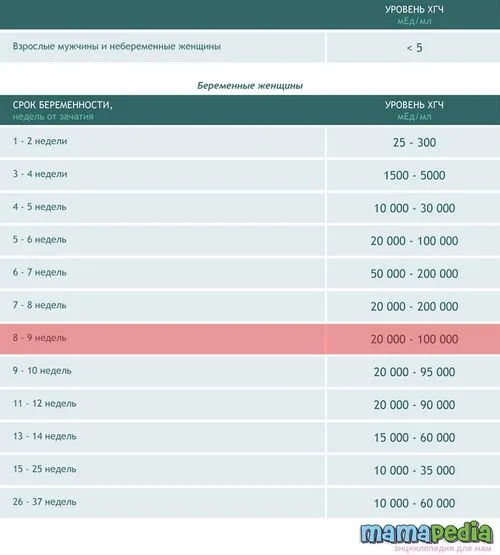The width and height of the screenshot is (500, 555).
Task: Select the '4 - 5 недель' row label
Action: 40,207
